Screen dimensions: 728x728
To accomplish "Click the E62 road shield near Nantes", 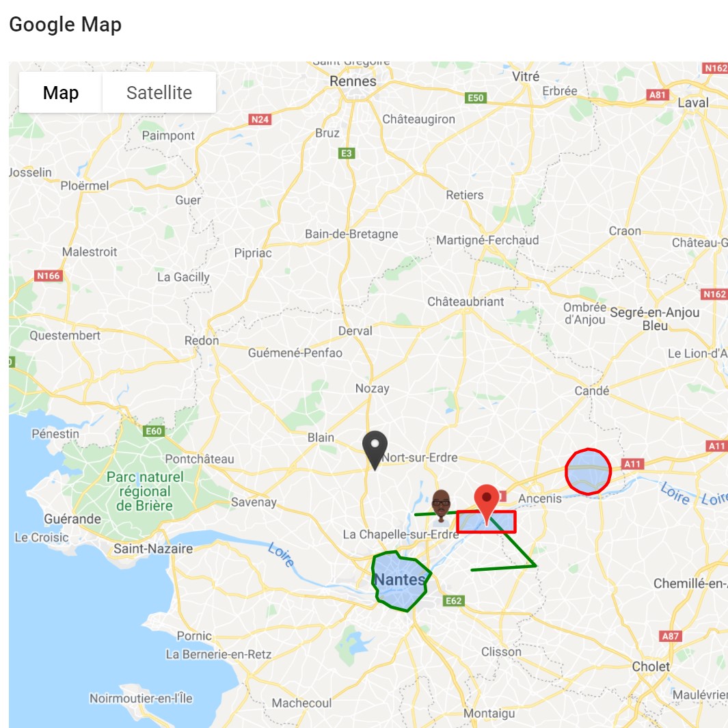I will coord(454,601).
